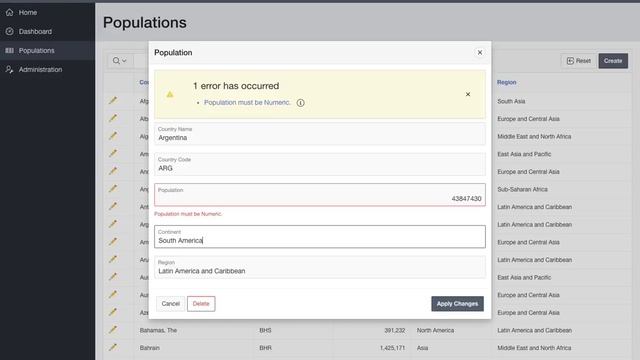640x360 pixels.
Task: Click the info icon beside error message
Action: pos(301,103)
